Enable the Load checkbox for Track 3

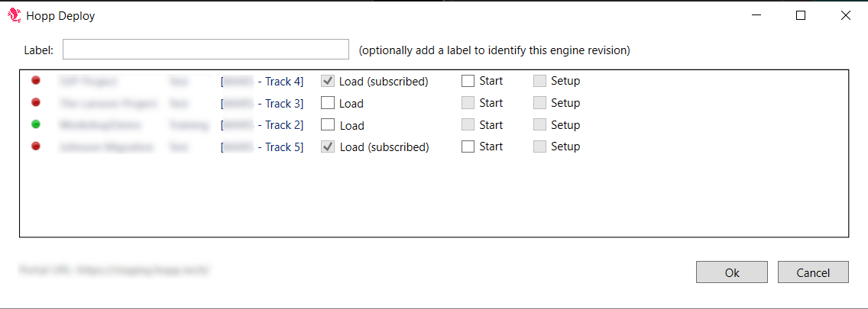pyautogui.click(x=328, y=103)
